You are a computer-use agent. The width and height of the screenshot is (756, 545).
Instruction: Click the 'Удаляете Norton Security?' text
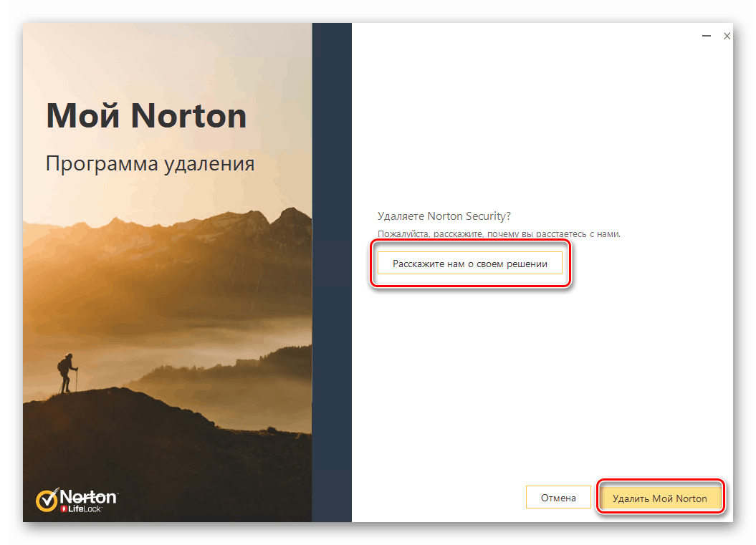point(444,216)
